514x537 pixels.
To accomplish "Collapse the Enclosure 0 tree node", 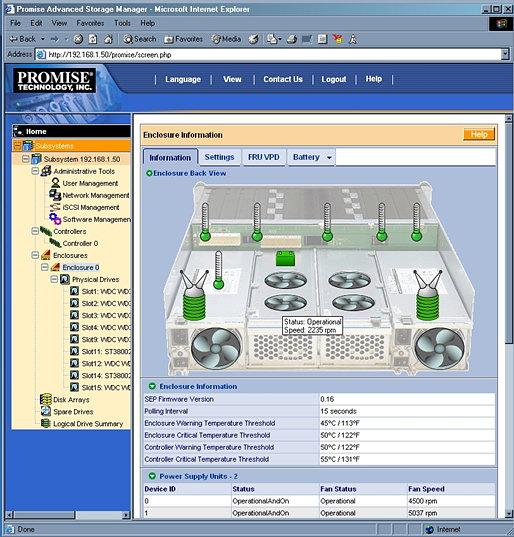I will pos(45,267).
